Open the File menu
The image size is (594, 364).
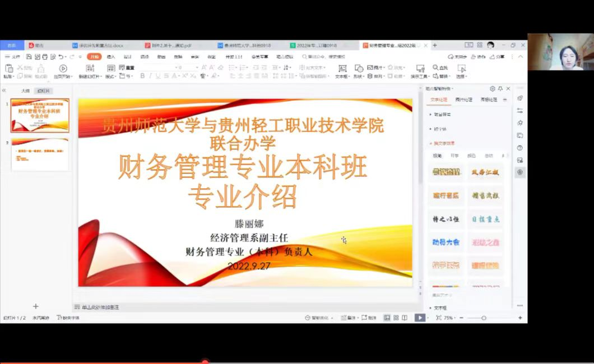pos(13,57)
